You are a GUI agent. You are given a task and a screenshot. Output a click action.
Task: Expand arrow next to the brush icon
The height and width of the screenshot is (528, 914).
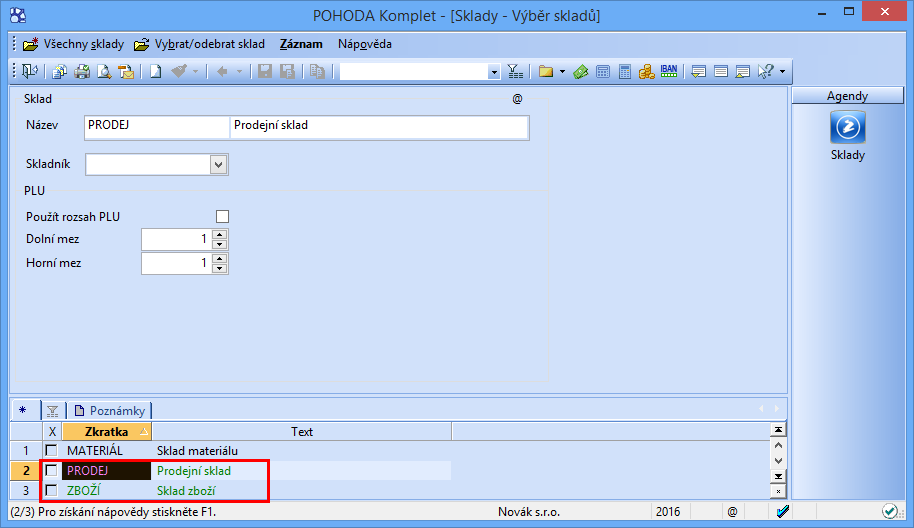click(195, 72)
